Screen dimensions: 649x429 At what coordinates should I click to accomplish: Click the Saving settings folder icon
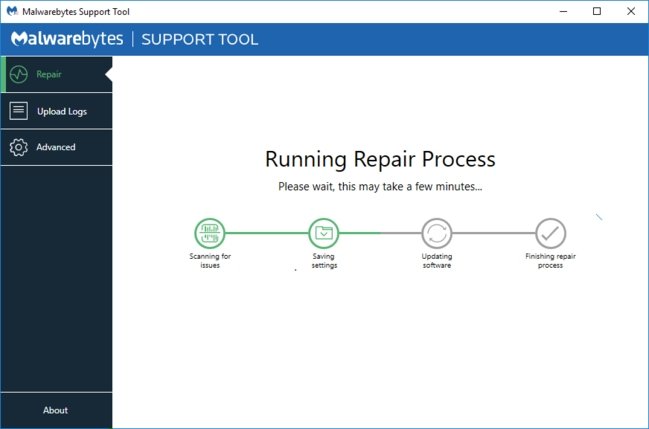pos(324,234)
